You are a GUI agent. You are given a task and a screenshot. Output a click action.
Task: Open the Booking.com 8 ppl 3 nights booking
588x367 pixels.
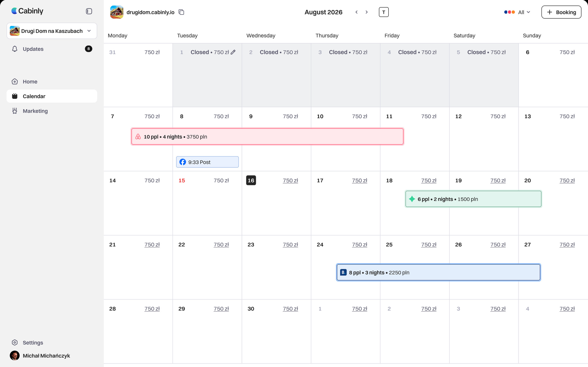[439, 272]
